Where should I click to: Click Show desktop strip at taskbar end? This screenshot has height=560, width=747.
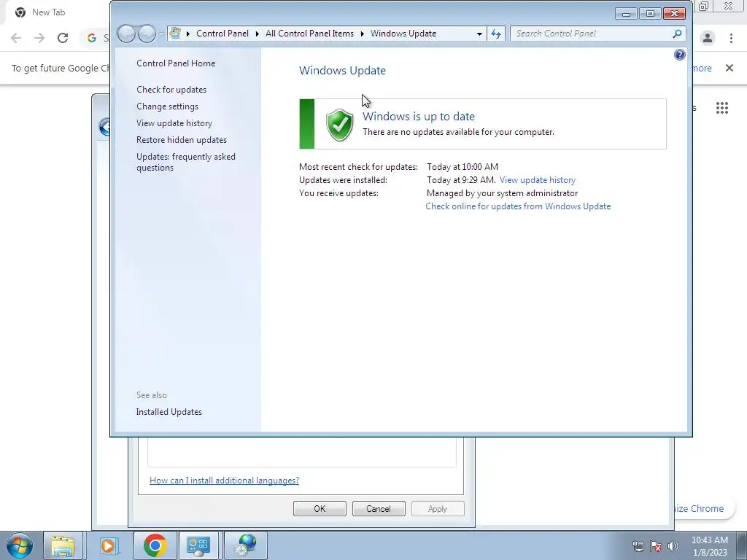click(742, 545)
